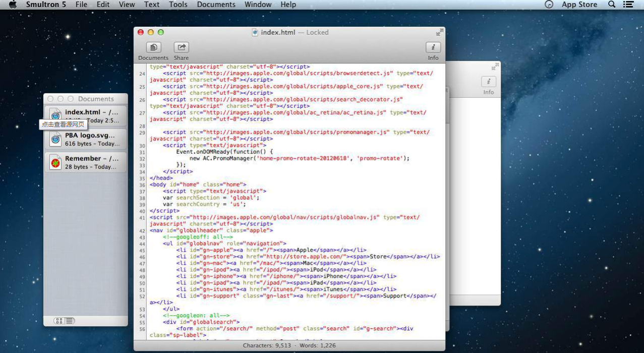Click the gn-support list item line
Viewport: 644px width, 353px height.
pos(294,299)
